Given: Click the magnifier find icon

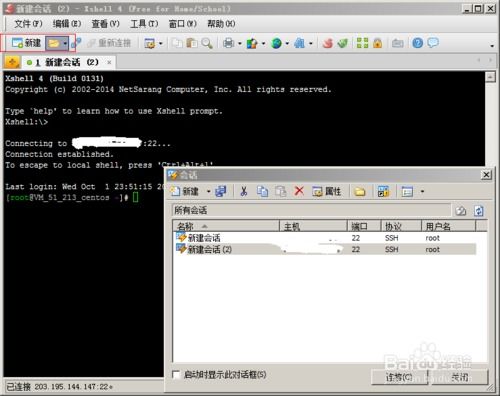Looking at the screenshot, I should tap(207, 43).
